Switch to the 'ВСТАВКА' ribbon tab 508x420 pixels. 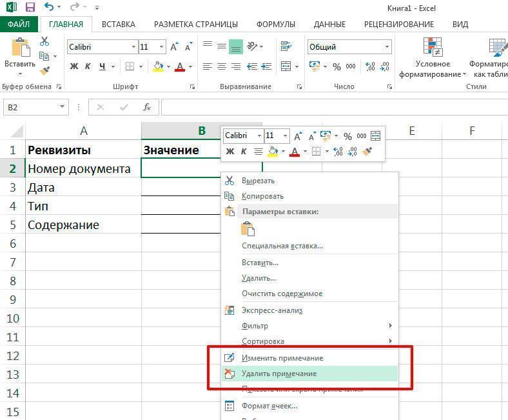tap(119, 25)
